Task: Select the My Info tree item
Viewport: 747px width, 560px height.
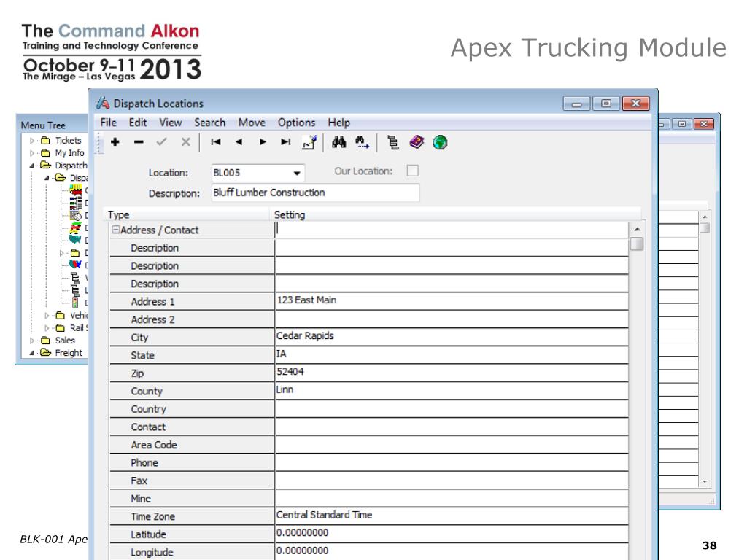Action: pyautogui.click(x=69, y=153)
